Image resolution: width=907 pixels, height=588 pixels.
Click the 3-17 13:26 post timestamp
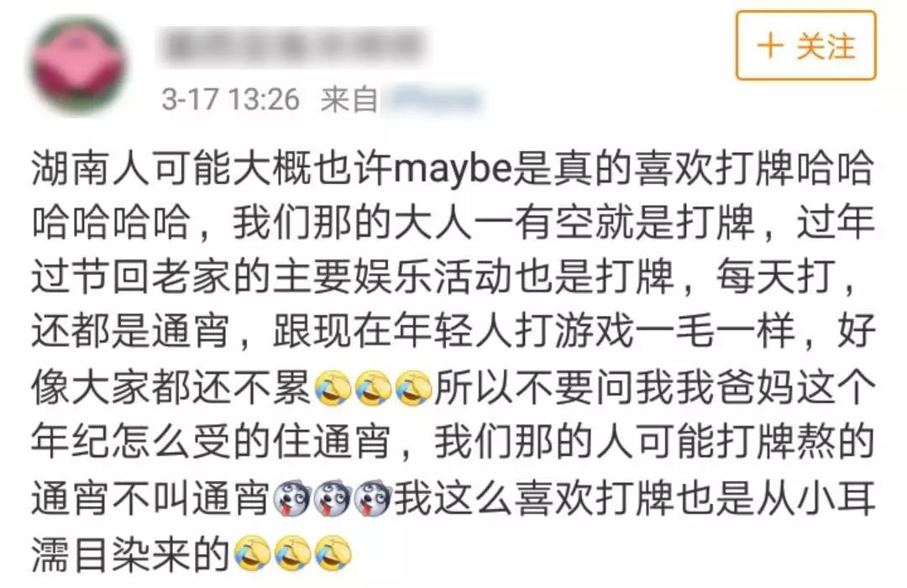tap(230, 100)
